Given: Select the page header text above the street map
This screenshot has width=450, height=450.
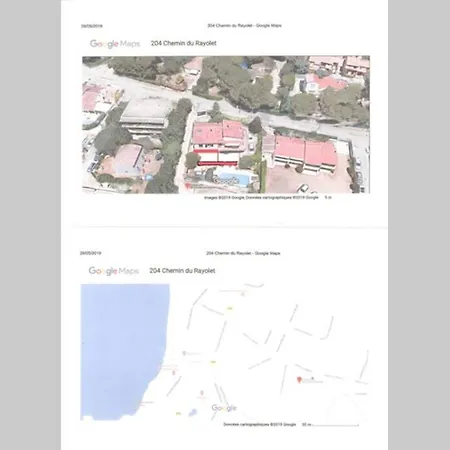Looking at the screenshot, I should pos(243,253).
